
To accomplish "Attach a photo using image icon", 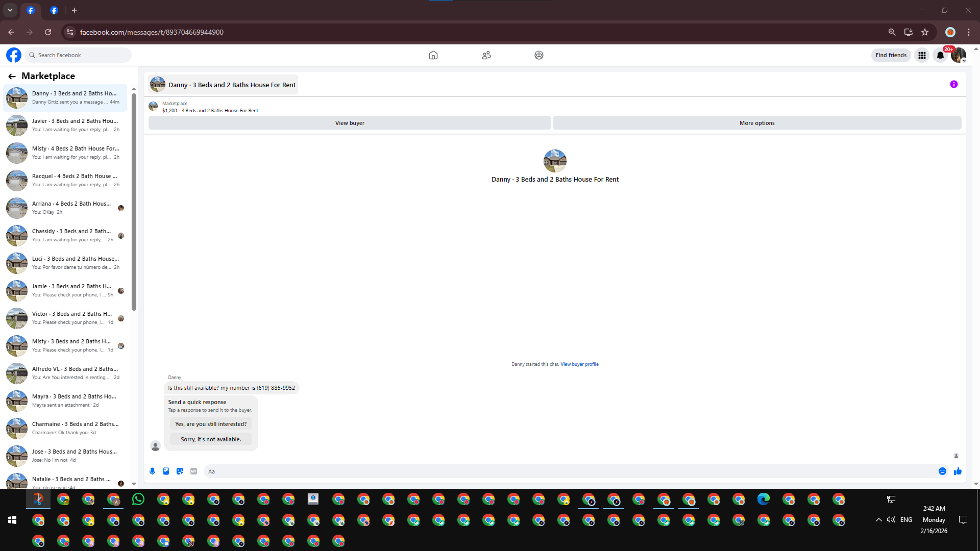I will 166,471.
